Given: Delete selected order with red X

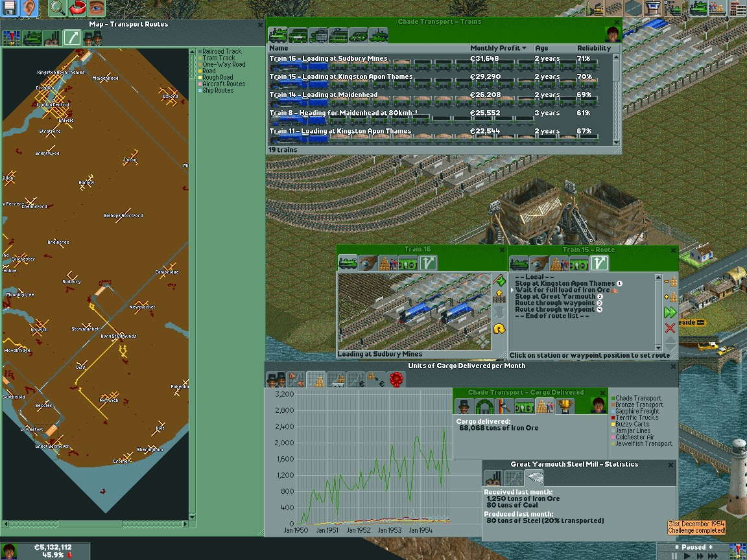Looking at the screenshot, I should pos(670,327).
